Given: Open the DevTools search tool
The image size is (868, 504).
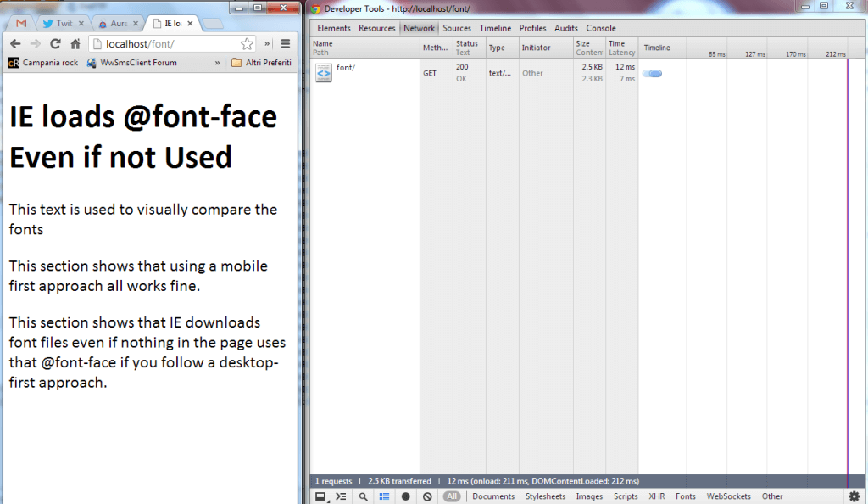Looking at the screenshot, I should (x=363, y=496).
